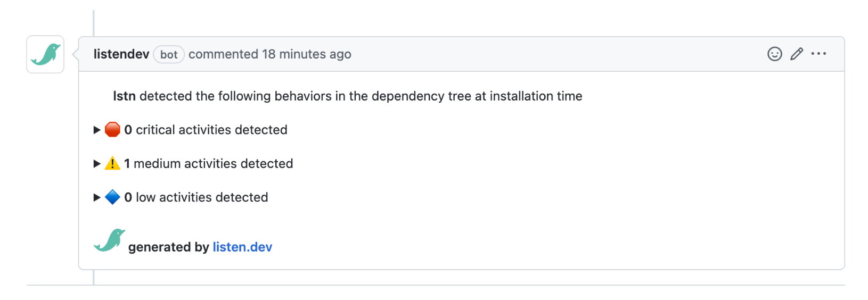Image resolution: width=868 pixels, height=300 pixels.
Task: Click the dolphin logo beside "generated by"
Action: click(109, 240)
